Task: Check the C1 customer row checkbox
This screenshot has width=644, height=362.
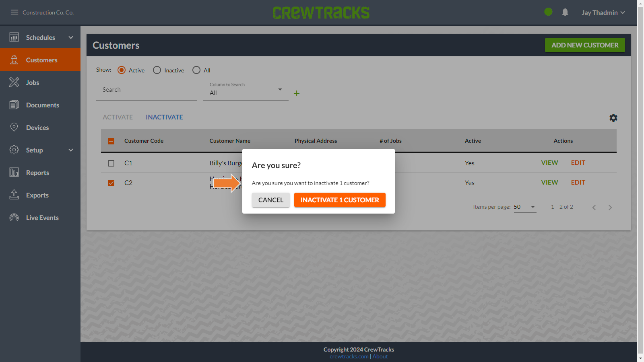Action: [x=111, y=163]
